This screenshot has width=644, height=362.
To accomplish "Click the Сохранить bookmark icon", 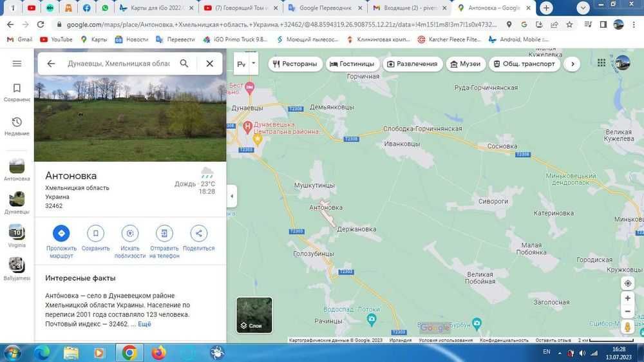I will coord(96,233).
